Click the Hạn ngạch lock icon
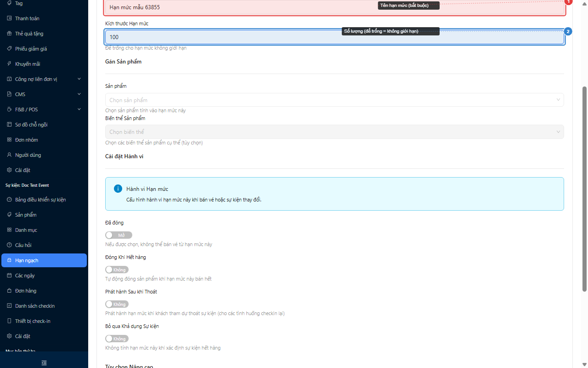Viewport: 588px width, 368px height. coord(9,260)
